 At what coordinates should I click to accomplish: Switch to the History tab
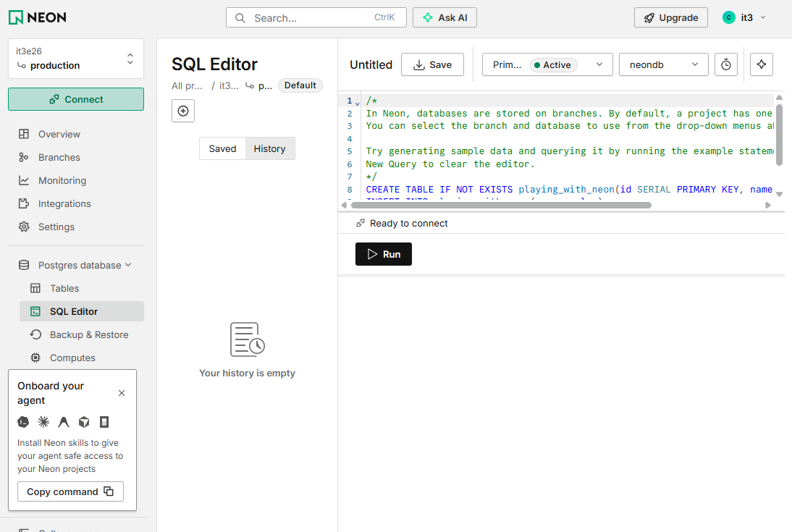(x=270, y=148)
